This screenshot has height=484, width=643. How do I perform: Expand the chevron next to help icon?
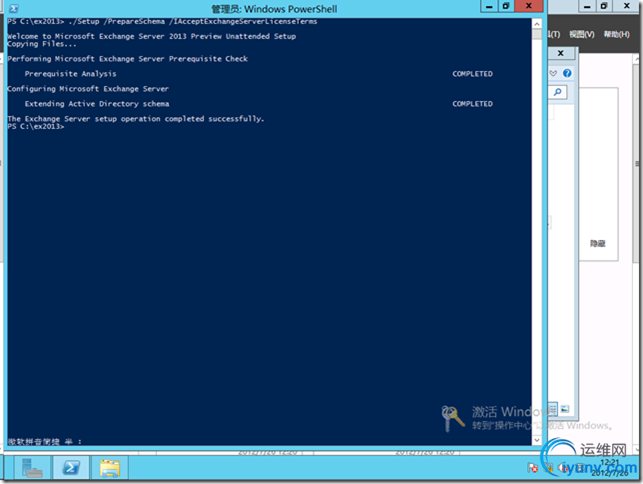coord(553,73)
